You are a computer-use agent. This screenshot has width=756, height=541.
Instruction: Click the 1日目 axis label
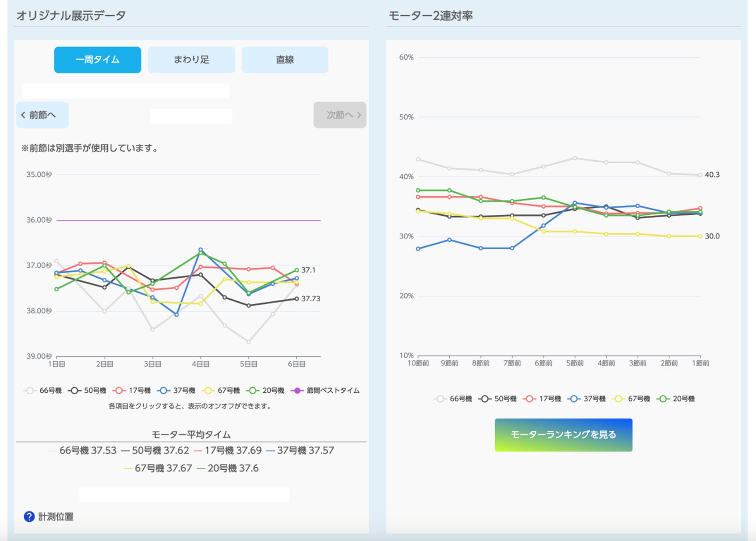tap(56, 364)
